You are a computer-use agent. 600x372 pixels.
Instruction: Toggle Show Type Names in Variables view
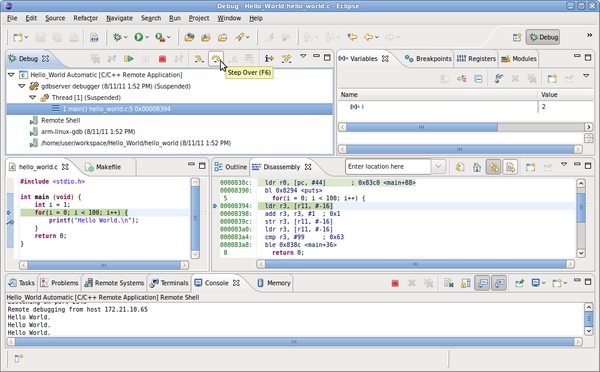tap(461, 79)
